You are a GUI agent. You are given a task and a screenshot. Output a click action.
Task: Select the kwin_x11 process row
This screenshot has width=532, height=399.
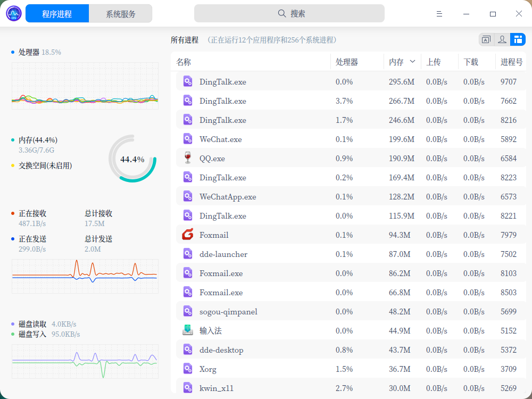pos(351,388)
